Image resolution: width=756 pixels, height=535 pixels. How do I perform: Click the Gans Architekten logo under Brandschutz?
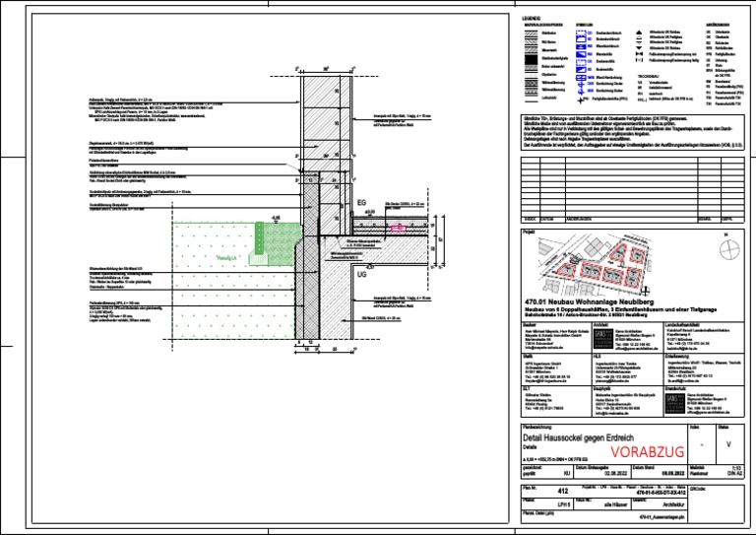pyautogui.click(x=674, y=404)
